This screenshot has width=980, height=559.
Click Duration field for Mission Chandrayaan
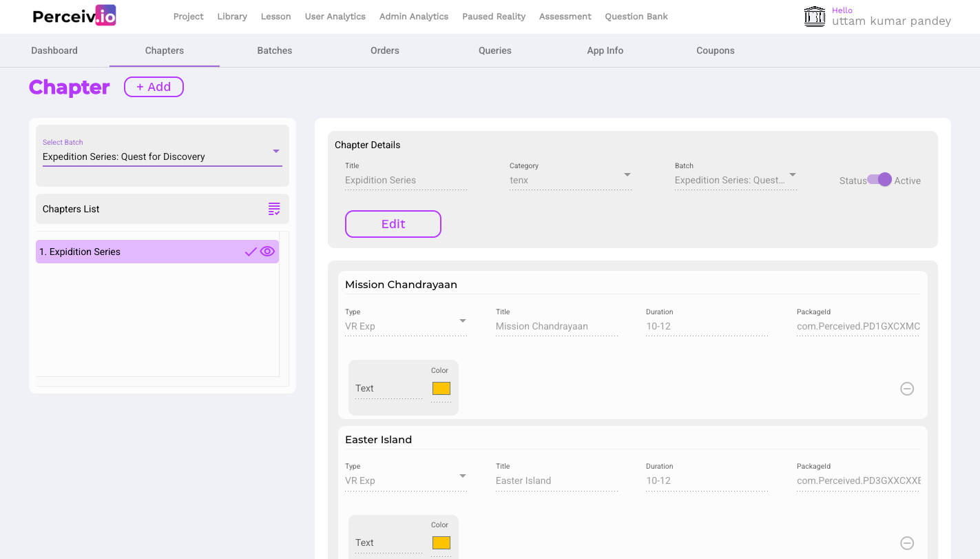pyautogui.click(x=707, y=326)
